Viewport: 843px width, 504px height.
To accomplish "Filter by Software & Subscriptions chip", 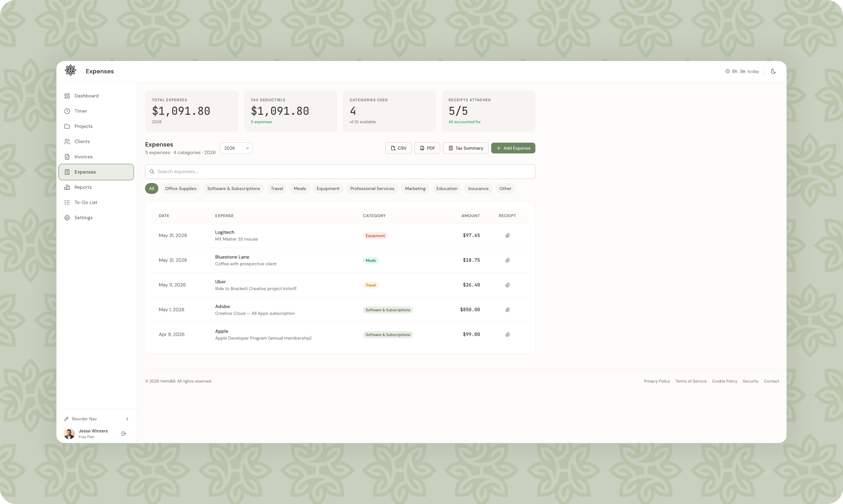I will pos(234,188).
